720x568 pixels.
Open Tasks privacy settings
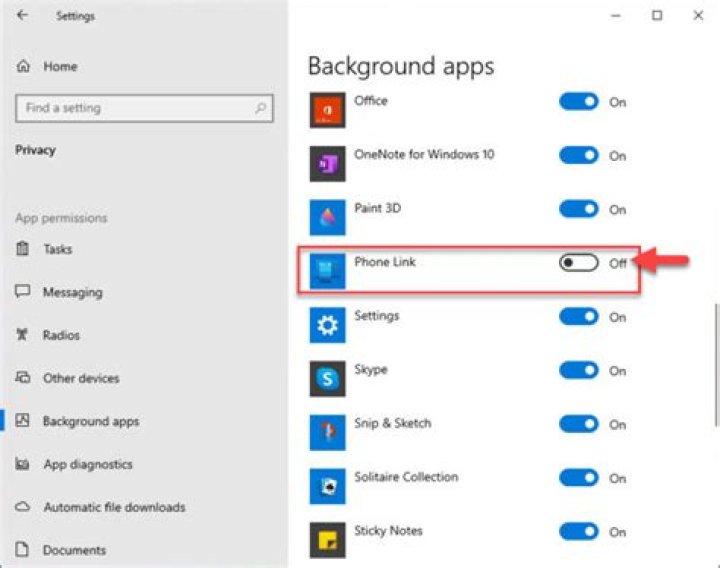(x=57, y=249)
